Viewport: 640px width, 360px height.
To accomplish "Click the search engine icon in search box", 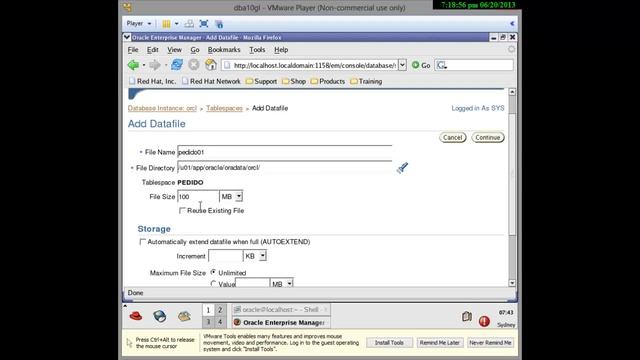I will (x=441, y=65).
